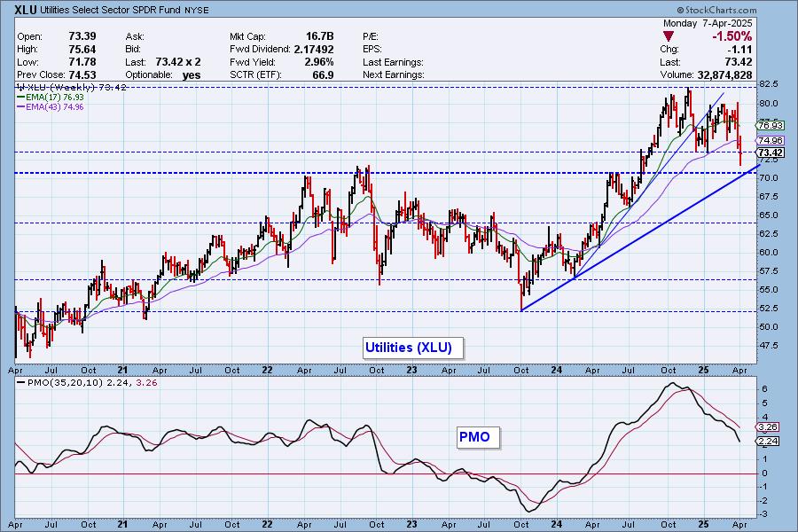Click the 'Bid:' label
Screen dimensions: 798x532
coord(132,50)
